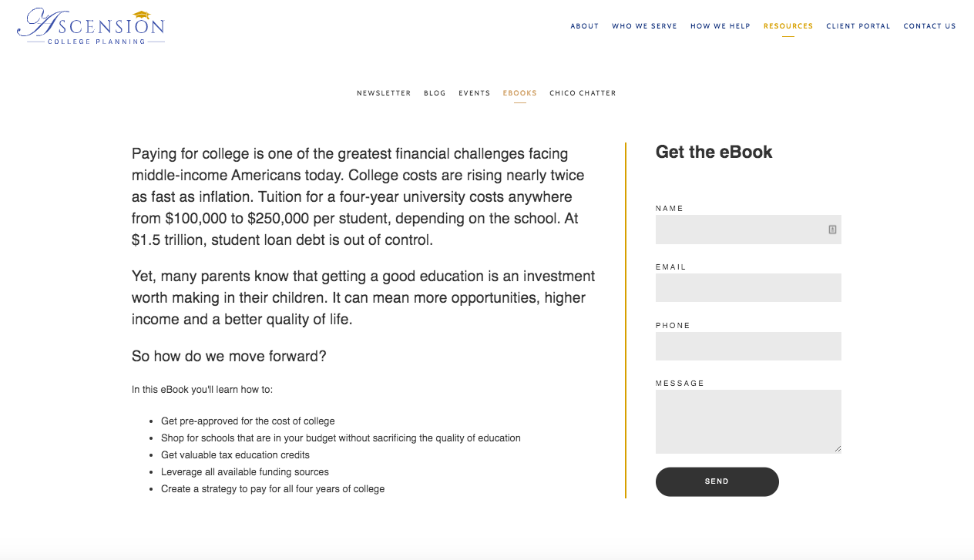Viewport: 974px width, 560px height.
Task: Click inside the Message text area
Action: click(x=748, y=421)
